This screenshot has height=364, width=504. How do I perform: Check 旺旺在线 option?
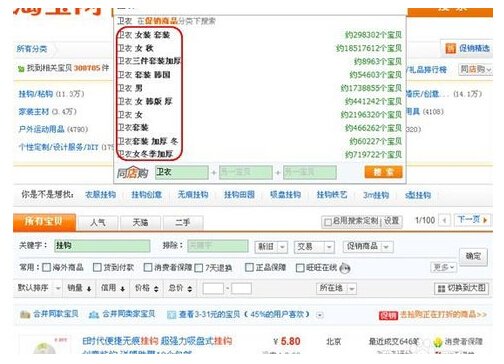(300, 268)
